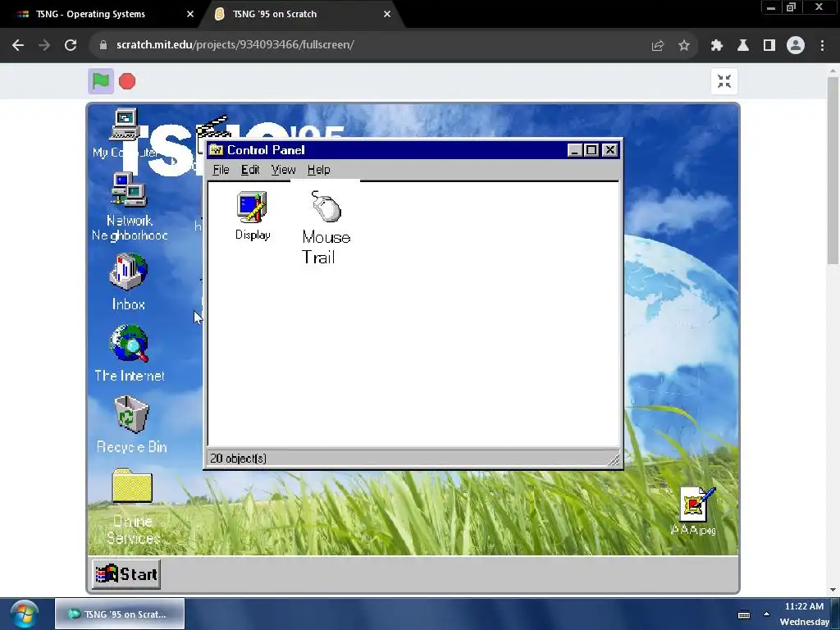Click the TSNG '95 Start button
Screen dimensions: 840x630
click(126, 574)
